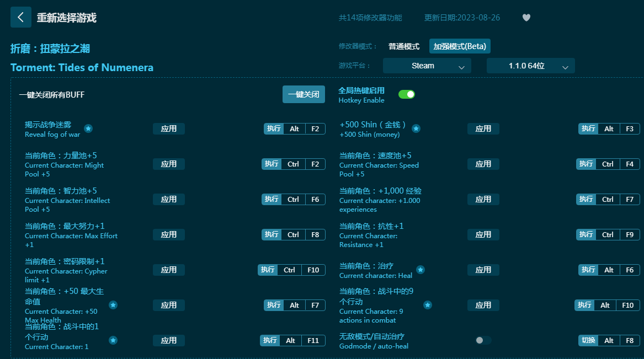The image size is (644, 359).
Task: Apply Max Effort +1
Action: (x=169, y=235)
